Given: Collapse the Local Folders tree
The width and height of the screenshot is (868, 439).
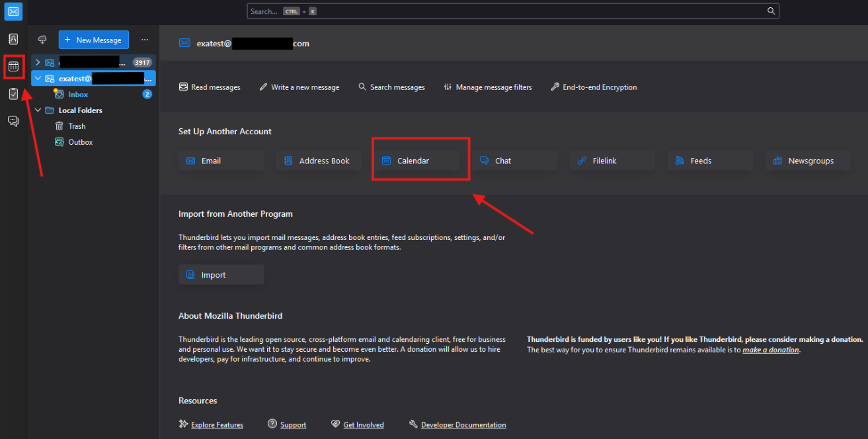Looking at the screenshot, I should point(38,110).
